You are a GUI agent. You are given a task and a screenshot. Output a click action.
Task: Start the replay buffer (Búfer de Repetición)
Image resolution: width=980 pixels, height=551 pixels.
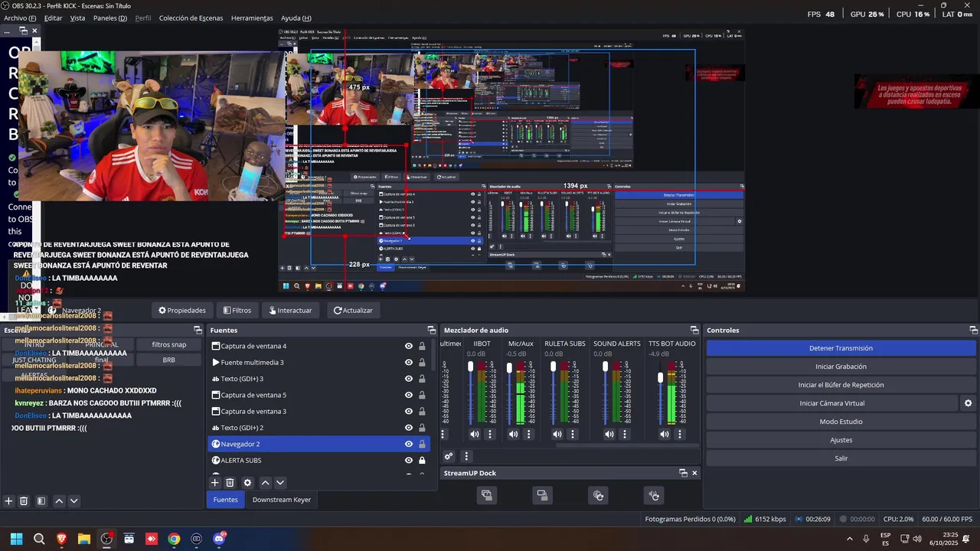[x=841, y=385]
